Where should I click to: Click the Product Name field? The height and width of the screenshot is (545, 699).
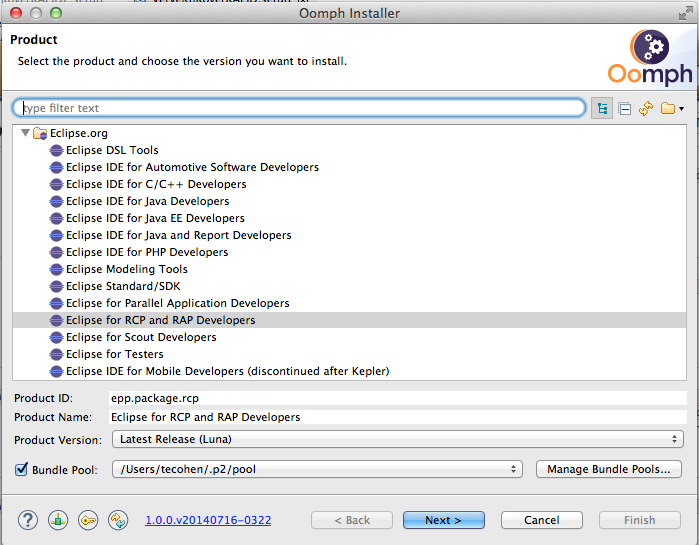(x=398, y=417)
